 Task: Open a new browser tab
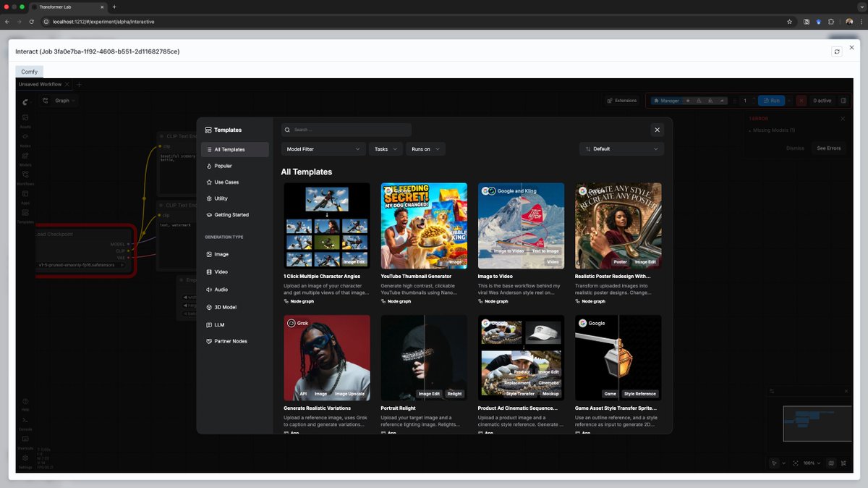(114, 7)
